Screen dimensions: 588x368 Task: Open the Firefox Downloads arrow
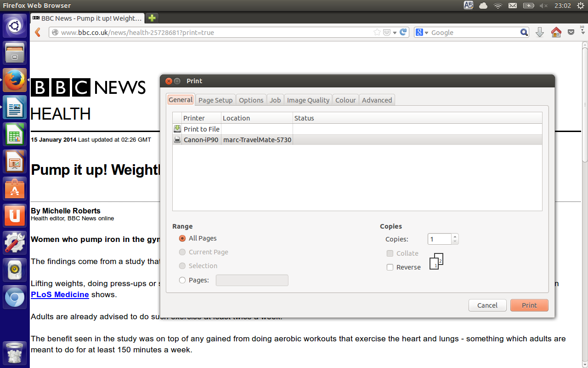click(540, 32)
